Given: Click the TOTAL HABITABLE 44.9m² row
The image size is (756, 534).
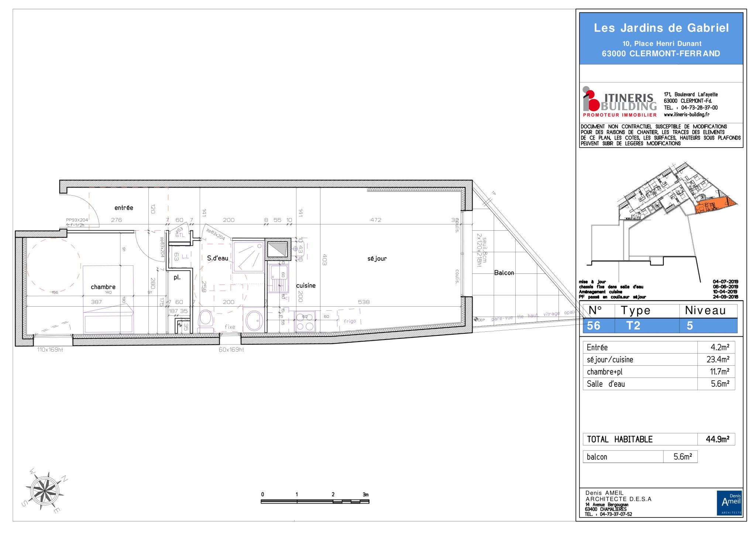Looking at the screenshot, I should pyautogui.click(x=659, y=439).
